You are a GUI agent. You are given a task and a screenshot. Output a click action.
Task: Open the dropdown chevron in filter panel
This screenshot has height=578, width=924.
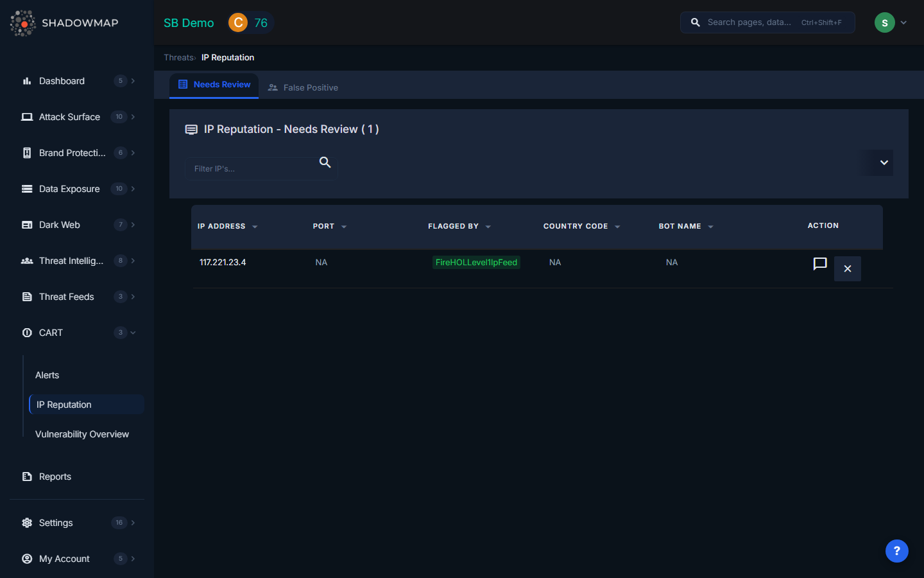coord(884,162)
